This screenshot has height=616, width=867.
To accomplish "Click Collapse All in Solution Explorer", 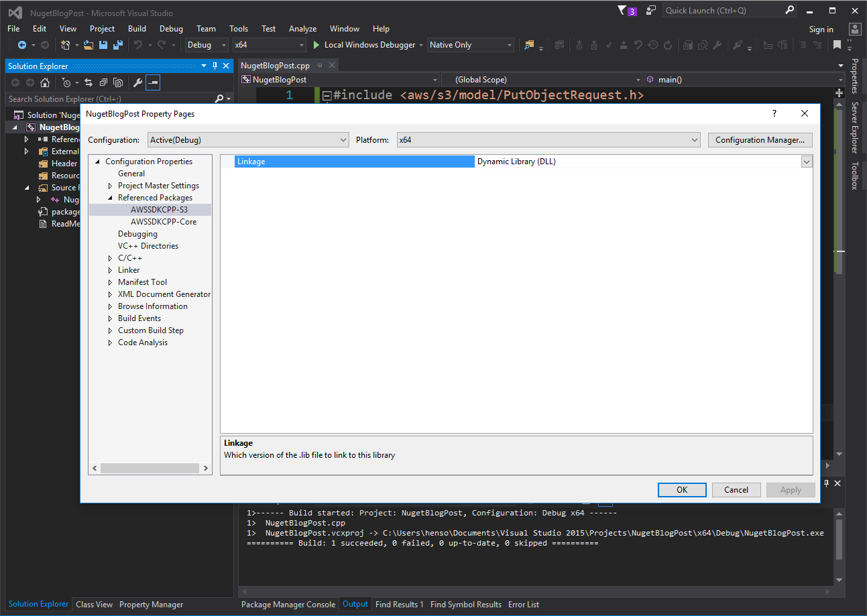I will [103, 82].
